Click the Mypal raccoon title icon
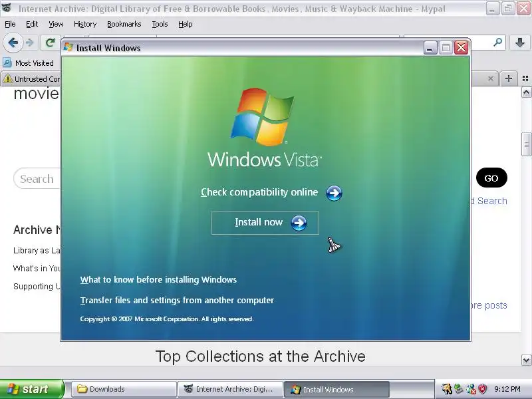 [x=7, y=8]
